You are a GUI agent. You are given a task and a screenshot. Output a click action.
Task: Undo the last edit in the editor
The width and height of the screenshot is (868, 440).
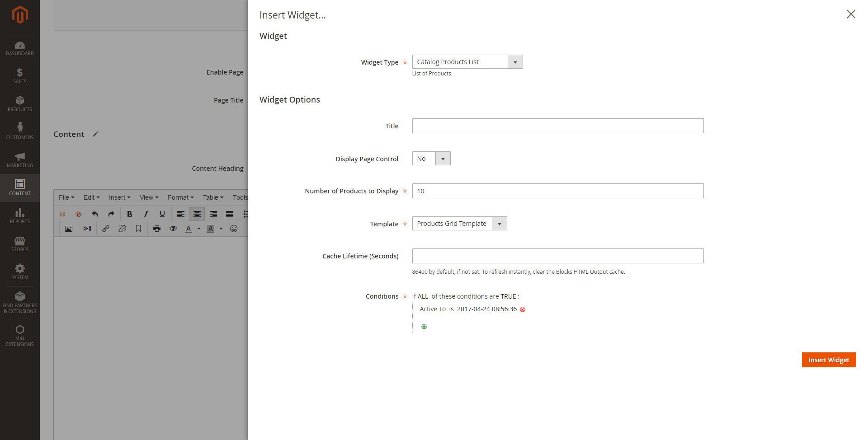point(95,214)
